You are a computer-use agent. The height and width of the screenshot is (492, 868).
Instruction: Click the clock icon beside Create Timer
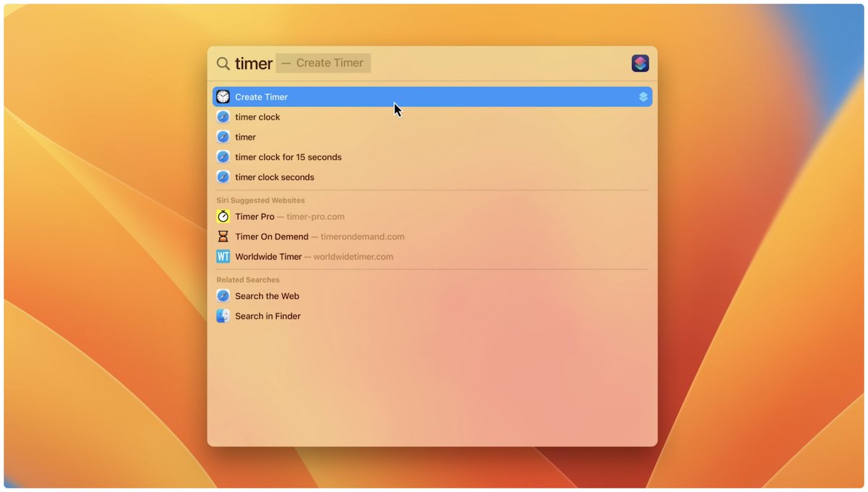point(223,97)
